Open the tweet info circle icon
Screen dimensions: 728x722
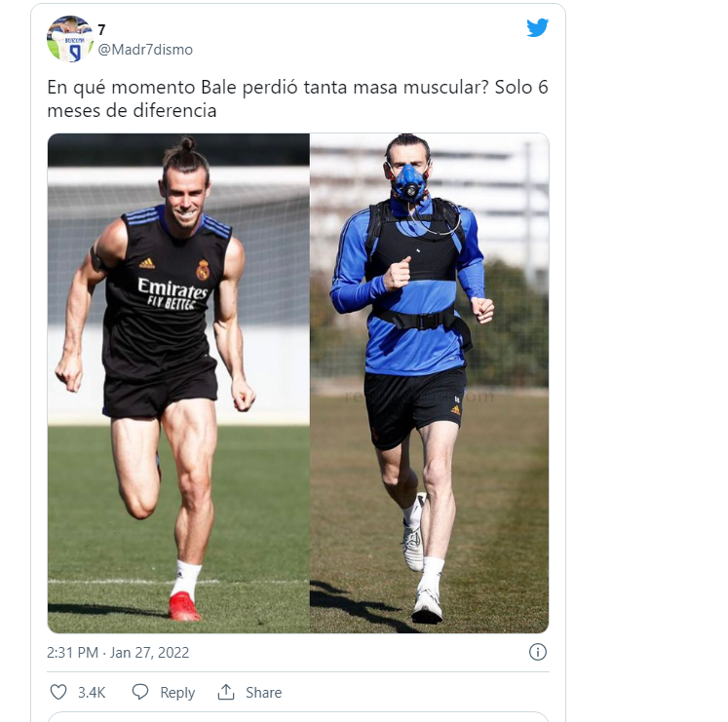[x=538, y=653]
